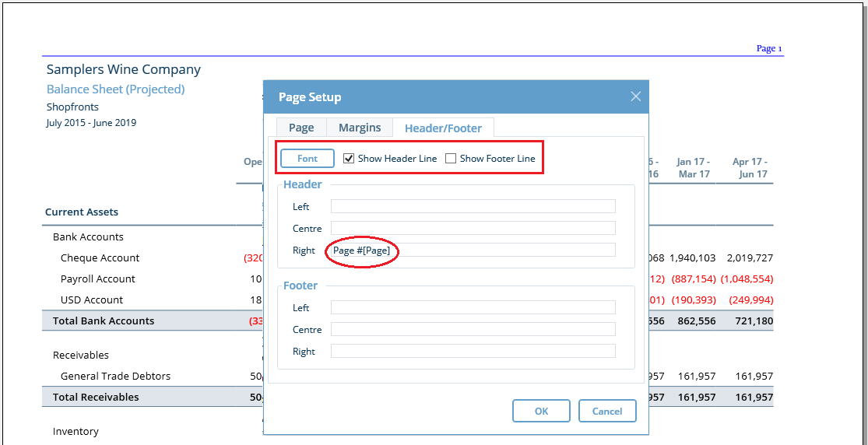The image size is (868, 445).
Task: Click the Header Left text field
Action: coord(473,206)
